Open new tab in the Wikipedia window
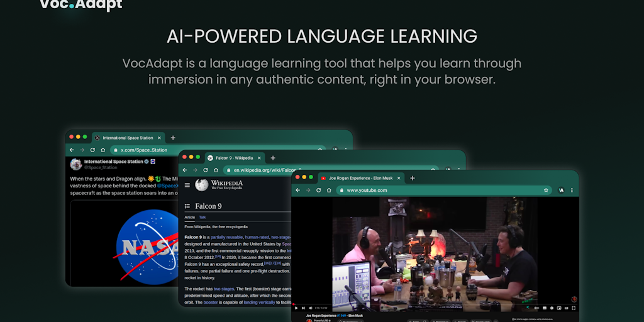Viewport: 644px width, 322px height. click(273, 158)
